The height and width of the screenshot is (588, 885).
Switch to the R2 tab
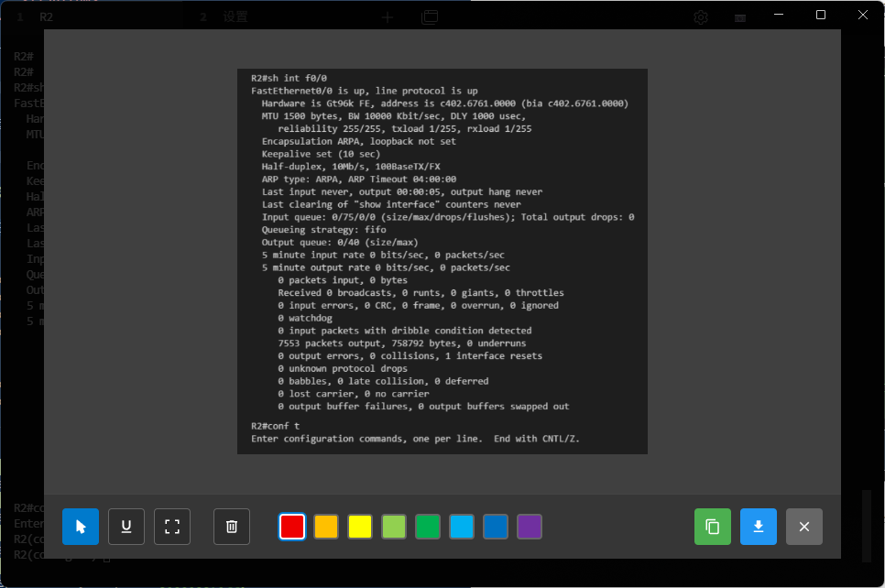click(46, 17)
